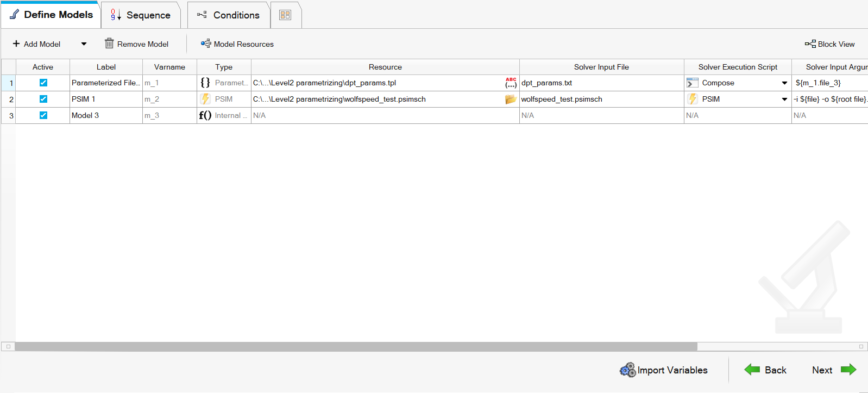868x393 pixels.
Task: Open Model Resources
Action: (237, 44)
